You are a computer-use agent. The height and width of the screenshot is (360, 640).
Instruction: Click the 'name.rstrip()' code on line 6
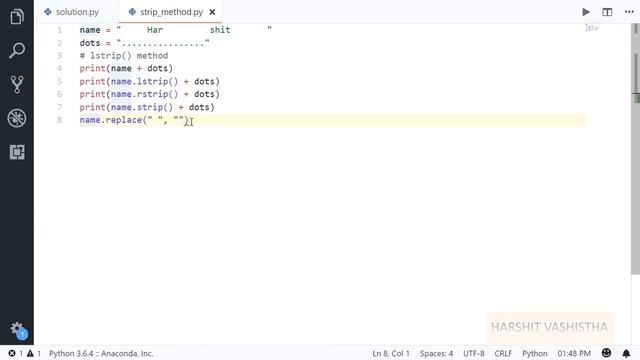144,94
